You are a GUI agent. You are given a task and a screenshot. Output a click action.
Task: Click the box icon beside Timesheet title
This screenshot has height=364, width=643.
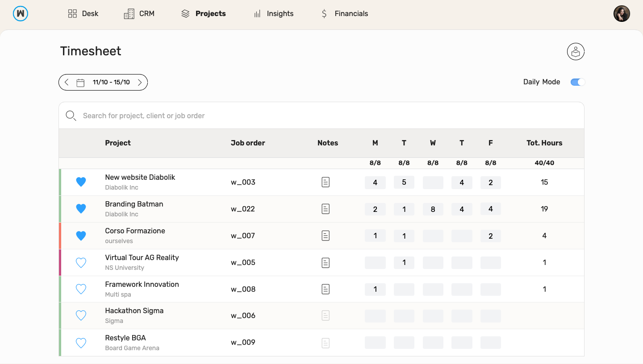click(576, 52)
